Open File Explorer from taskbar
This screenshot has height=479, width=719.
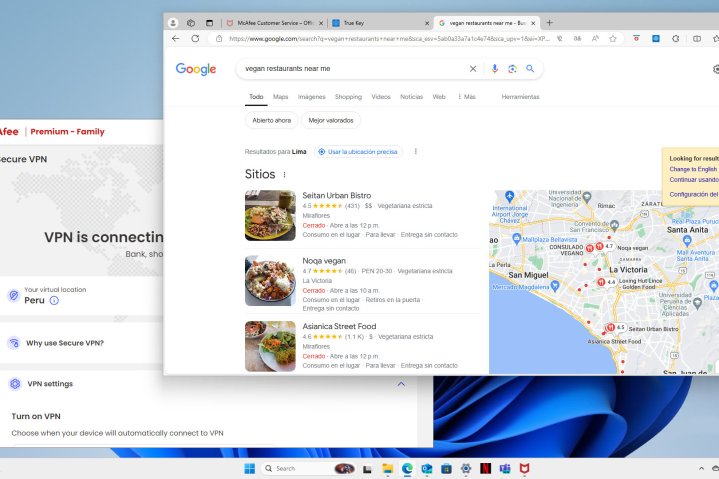[x=387, y=468]
